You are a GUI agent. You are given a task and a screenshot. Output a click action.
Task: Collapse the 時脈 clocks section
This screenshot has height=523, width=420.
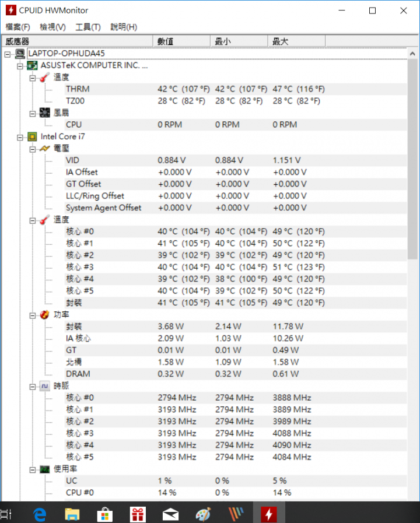(32, 387)
